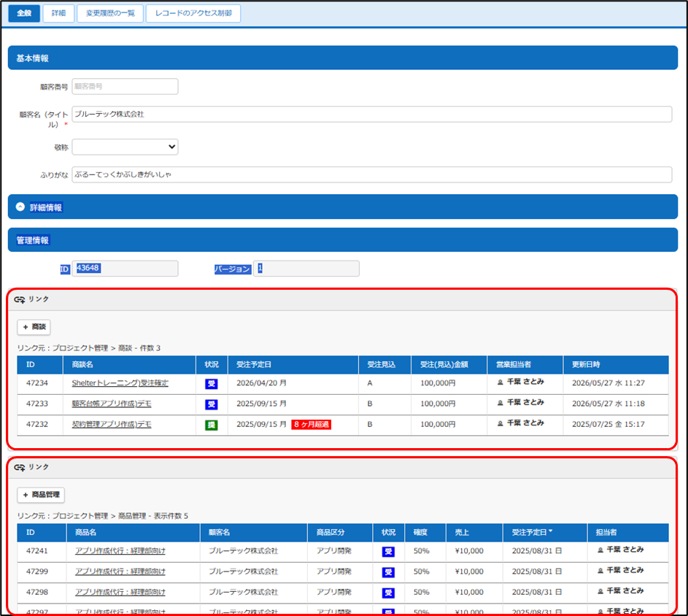Click user icon in row 47234
The image size is (688, 616).
(x=500, y=382)
